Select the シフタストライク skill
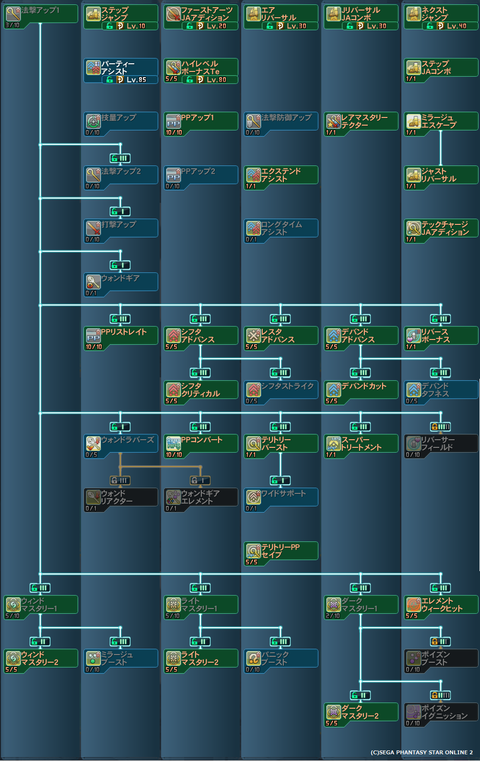The height and width of the screenshot is (761, 480). pyautogui.click(x=281, y=393)
